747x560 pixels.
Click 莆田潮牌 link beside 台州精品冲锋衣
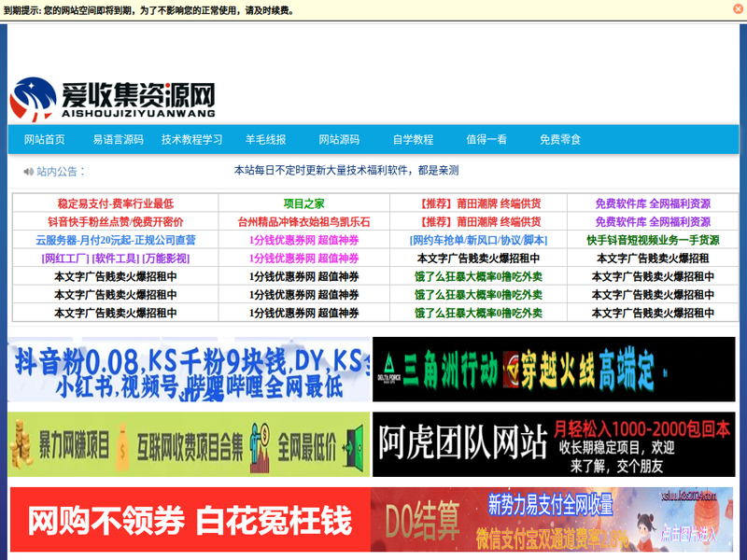[x=478, y=222]
